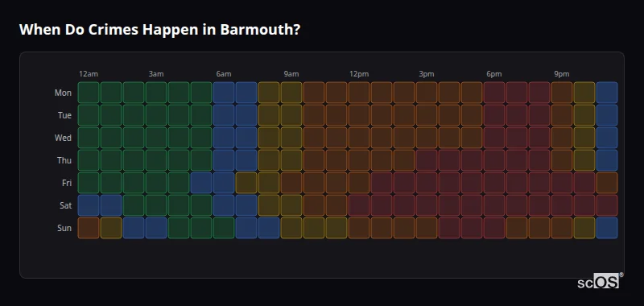
Task: Select the Wednesday 8pm red cell
Action: tap(539, 138)
